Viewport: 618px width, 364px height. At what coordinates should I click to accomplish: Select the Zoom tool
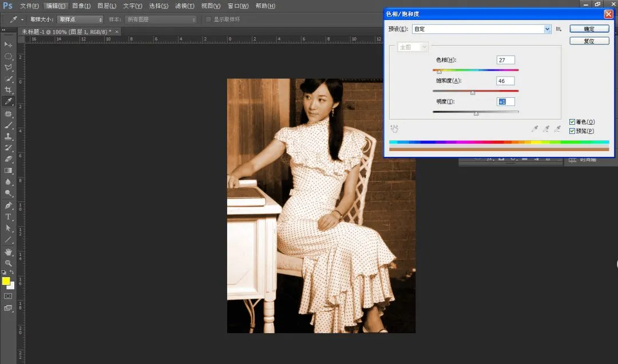tap(8, 263)
